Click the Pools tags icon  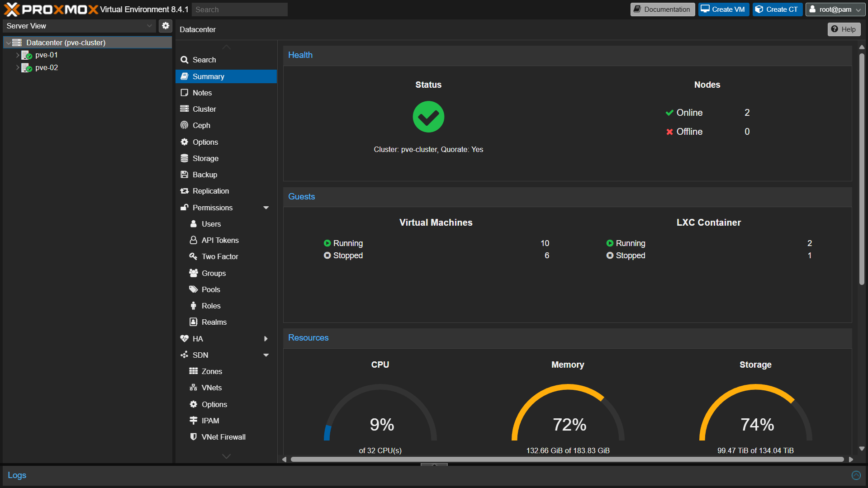click(x=194, y=289)
